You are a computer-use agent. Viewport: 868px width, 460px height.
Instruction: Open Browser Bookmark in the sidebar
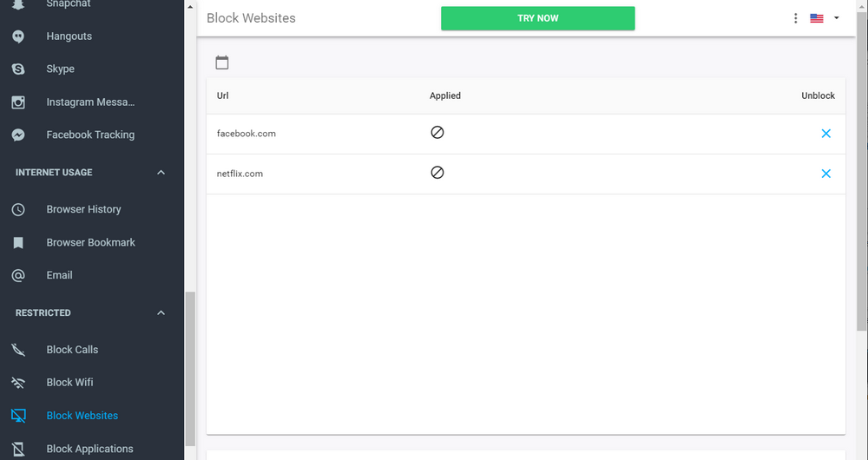tap(92, 242)
